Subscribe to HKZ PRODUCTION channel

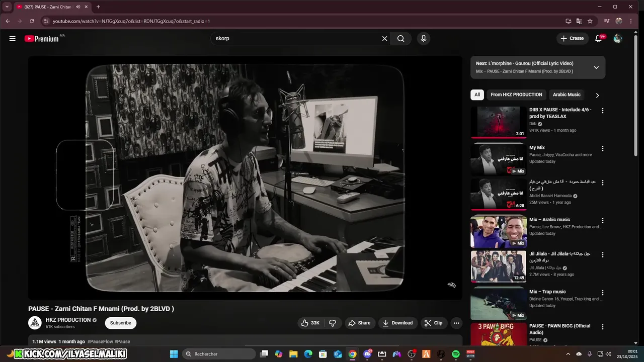(121, 323)
